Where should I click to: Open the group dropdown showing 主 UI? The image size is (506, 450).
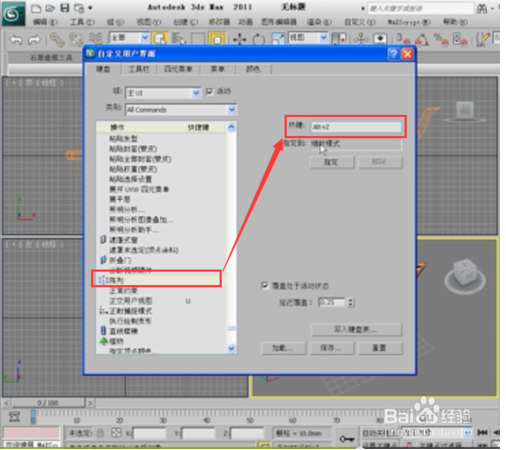(163, 93)
